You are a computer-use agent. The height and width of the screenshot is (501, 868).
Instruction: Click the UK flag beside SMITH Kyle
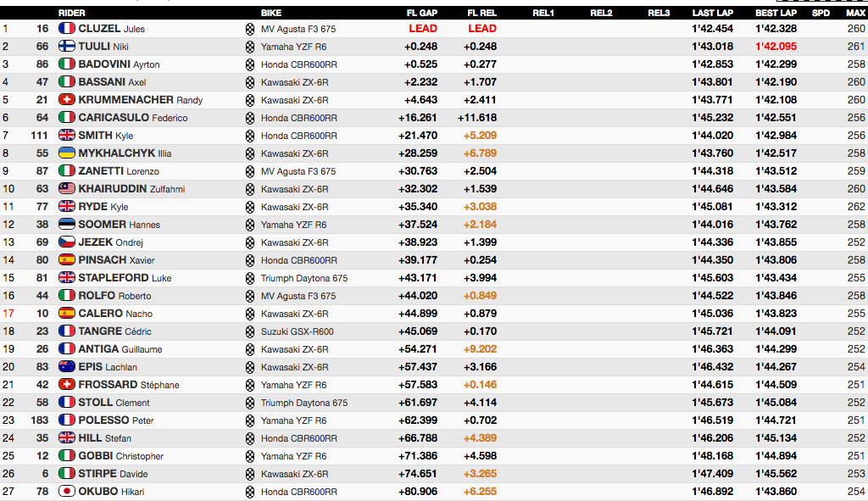[66, 135]
